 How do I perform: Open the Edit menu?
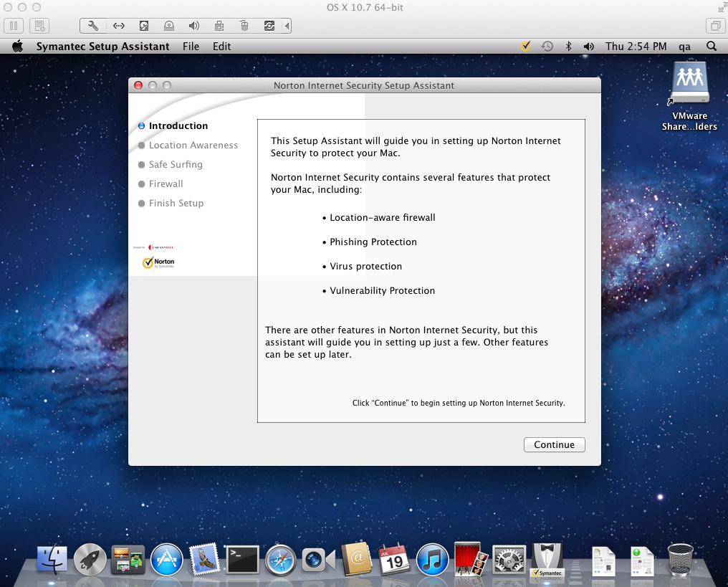(222, 46)
